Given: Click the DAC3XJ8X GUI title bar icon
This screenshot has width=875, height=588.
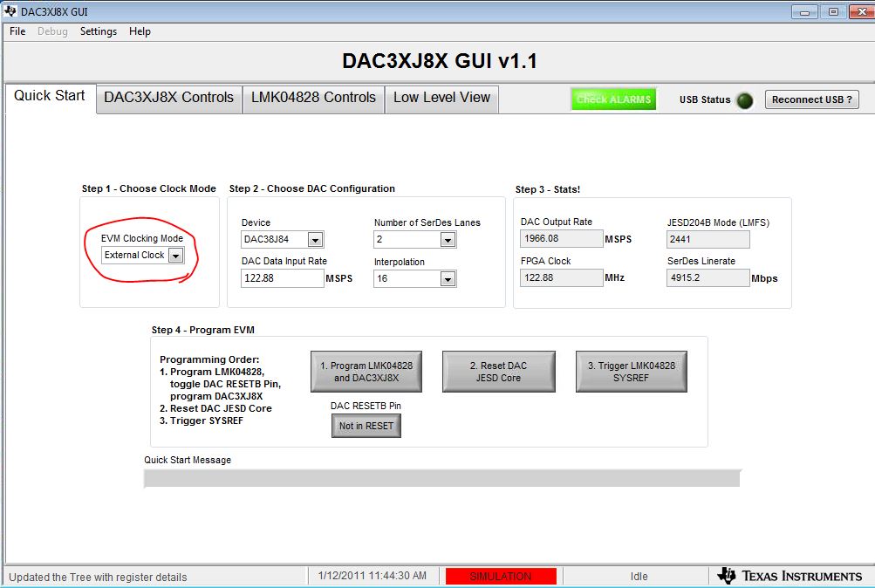Looking at the screenshot, I should [10, 11].
